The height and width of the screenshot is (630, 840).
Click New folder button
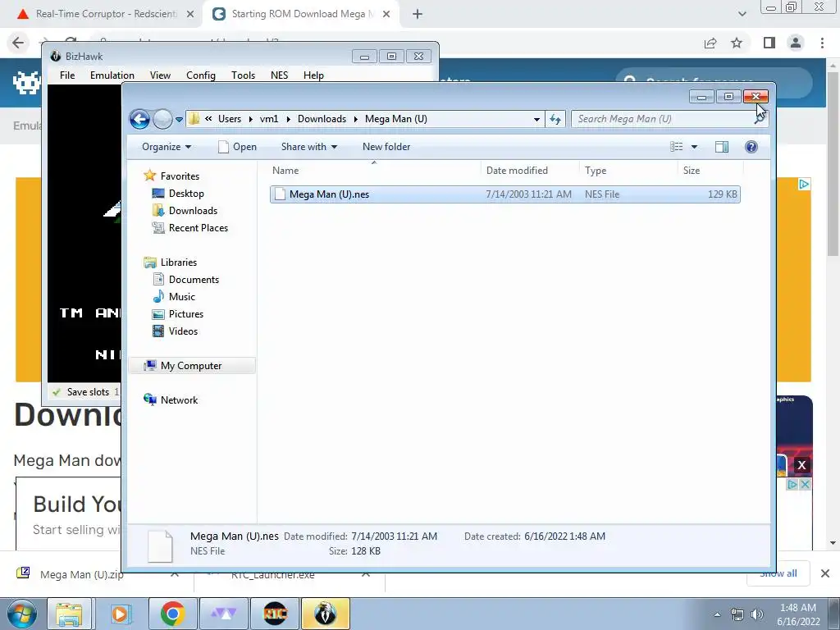point(386,147)
